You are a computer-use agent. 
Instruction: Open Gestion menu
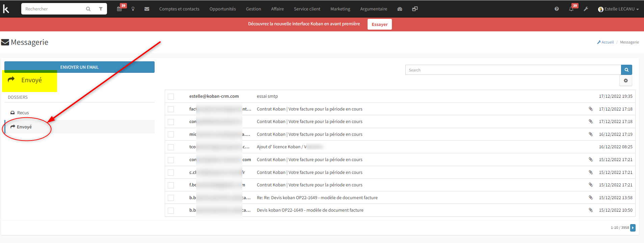253,9
